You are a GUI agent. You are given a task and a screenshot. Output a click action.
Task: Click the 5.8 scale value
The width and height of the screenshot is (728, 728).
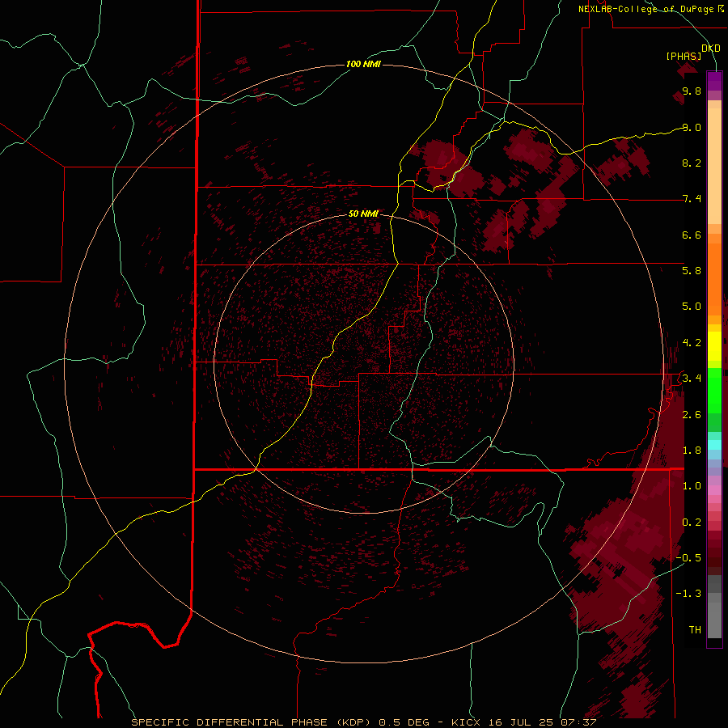click(692, 271)
